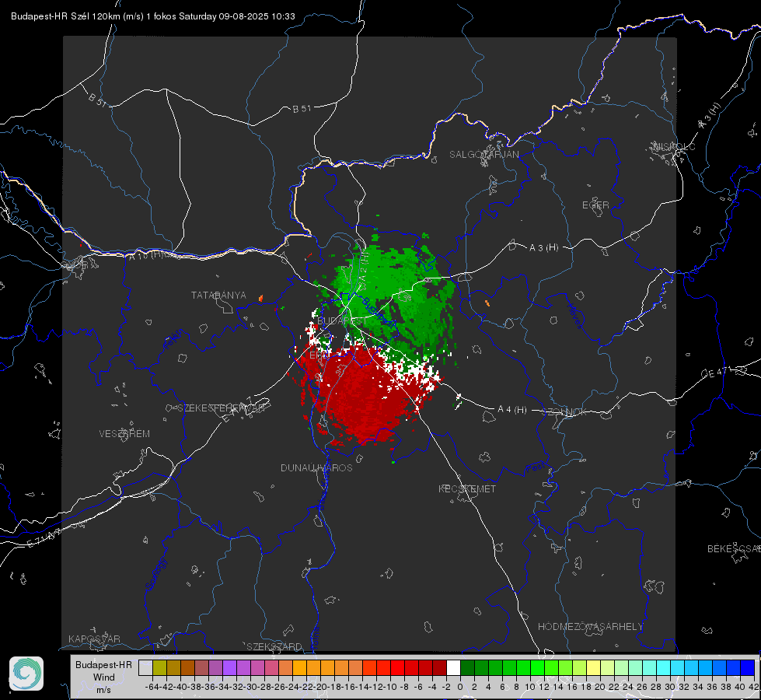Click the olive swatch above -64
Viewport: 761px width, 700px height.
coord(159,667)
